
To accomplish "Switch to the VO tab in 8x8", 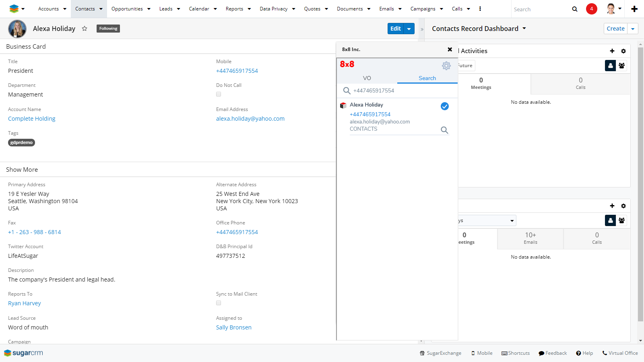I will coord(367,78).
